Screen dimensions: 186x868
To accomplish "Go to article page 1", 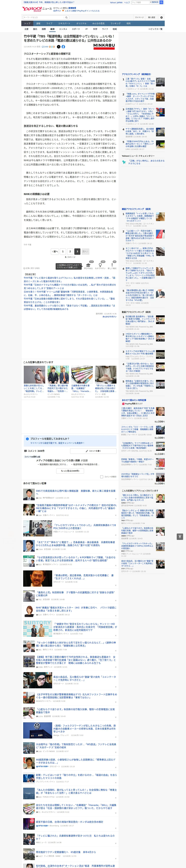I will click(63, 251).
